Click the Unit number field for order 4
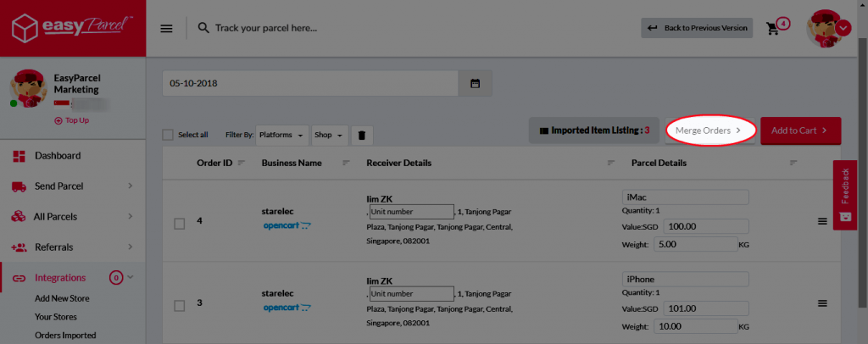This screenshot has width=868, height=344. pyautogui.click(x=411, y=212)
